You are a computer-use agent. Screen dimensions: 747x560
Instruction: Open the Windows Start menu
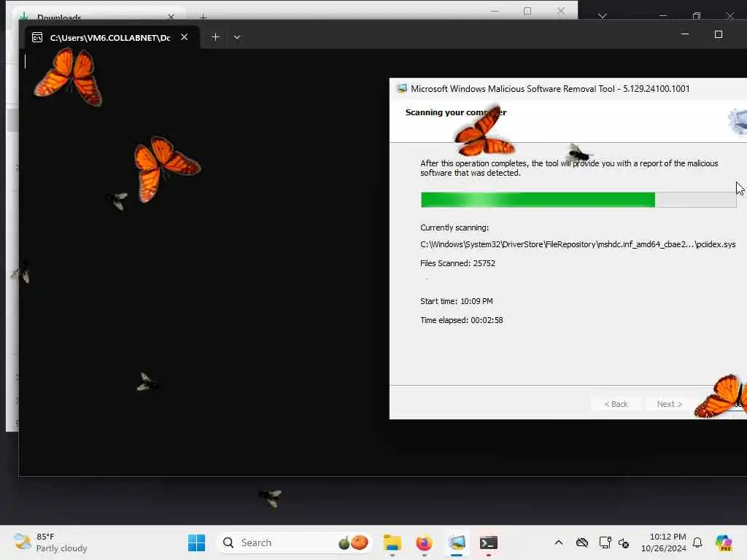coord(196,542)
